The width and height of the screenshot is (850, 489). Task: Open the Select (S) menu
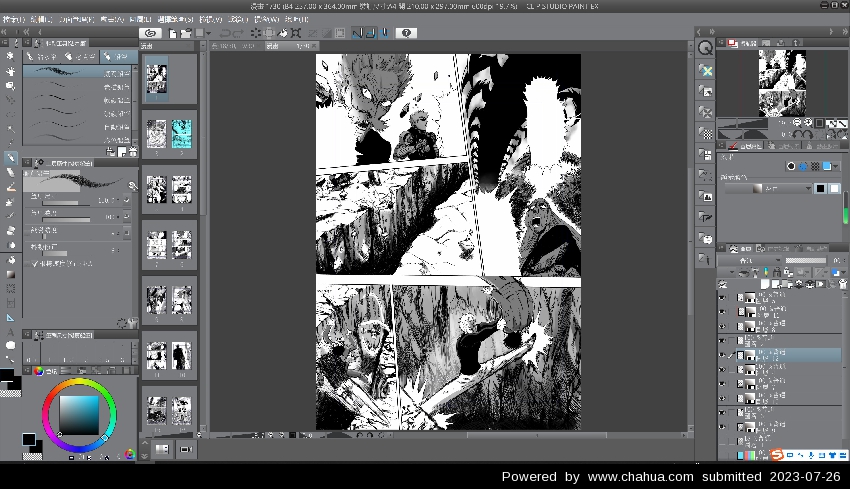pyautogui.click(x=175, y=19)
